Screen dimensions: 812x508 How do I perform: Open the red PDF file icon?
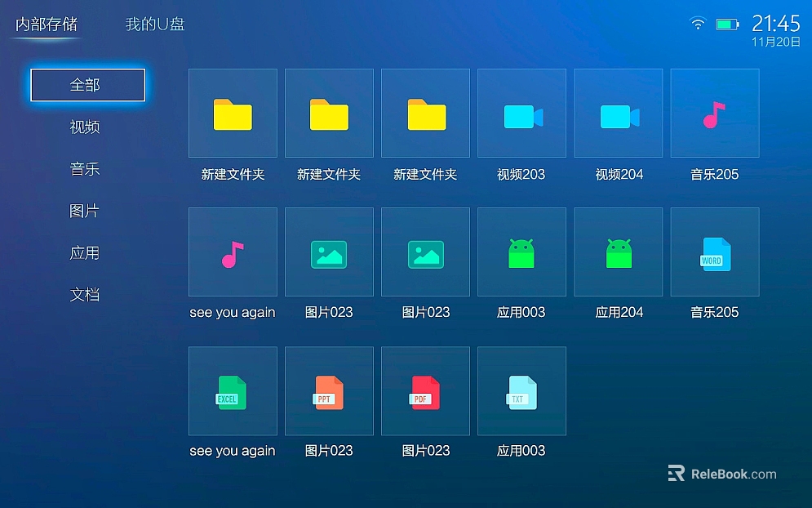point(425,391)
